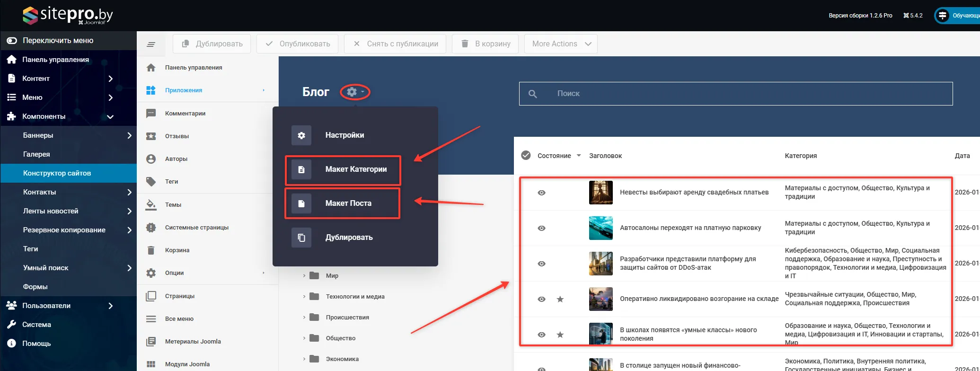Click the Опубликовать toolbar button
980x371 pixels.
(298, 44)
